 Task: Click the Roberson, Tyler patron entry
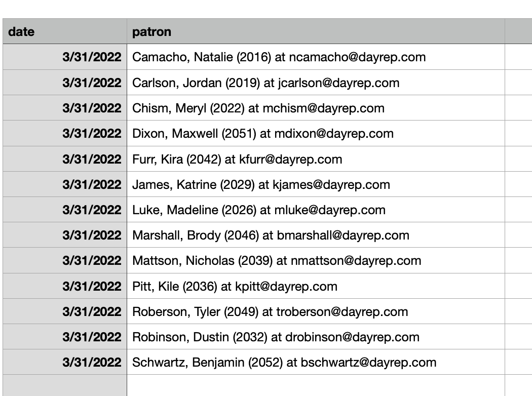[270, 311]
